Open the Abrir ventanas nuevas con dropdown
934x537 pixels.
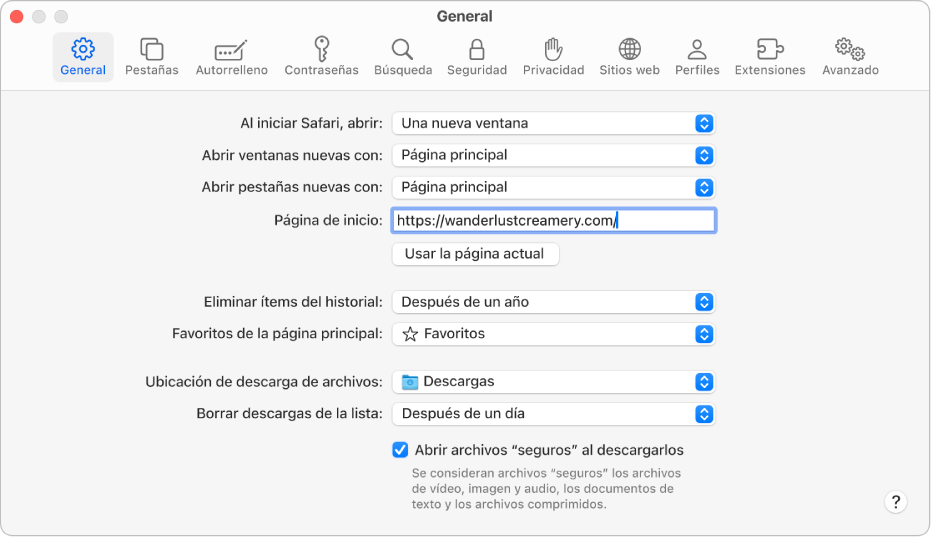pos(554,155)
